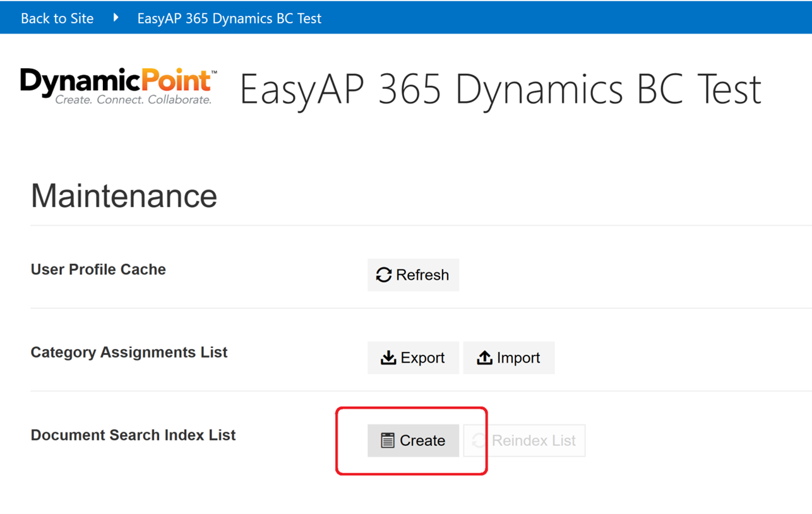The height and width of the screenshot is (514, 812).
Task: Click the Maintenance heading
Action: tap(124, 196)
